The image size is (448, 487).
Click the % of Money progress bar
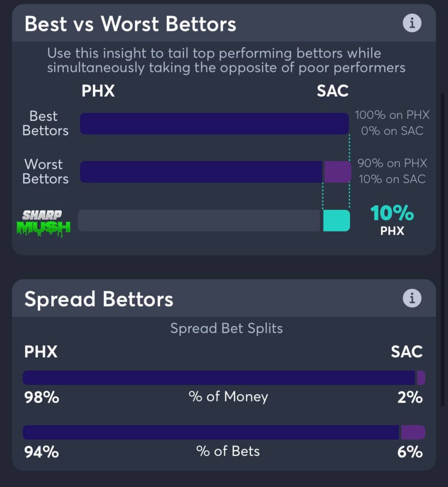pyautogui.click(x=223, y=377)
